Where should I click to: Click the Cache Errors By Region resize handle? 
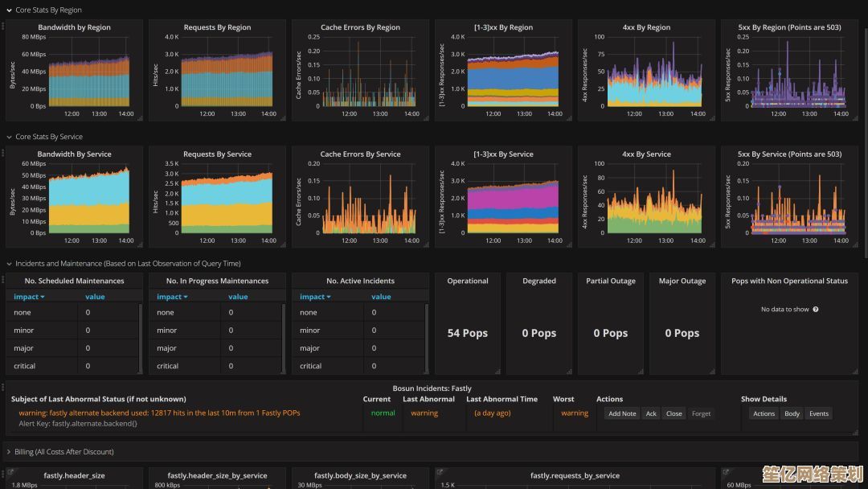[425, 119]
